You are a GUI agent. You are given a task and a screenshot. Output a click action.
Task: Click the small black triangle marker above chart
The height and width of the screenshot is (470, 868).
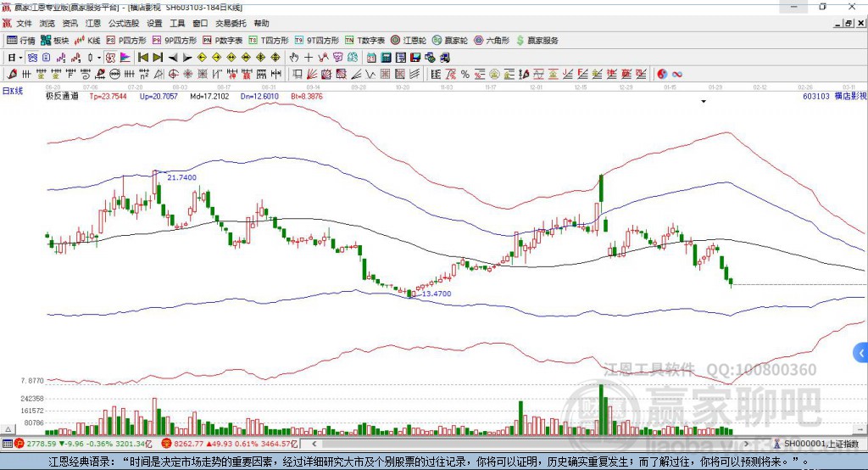[x=704, y=102]
